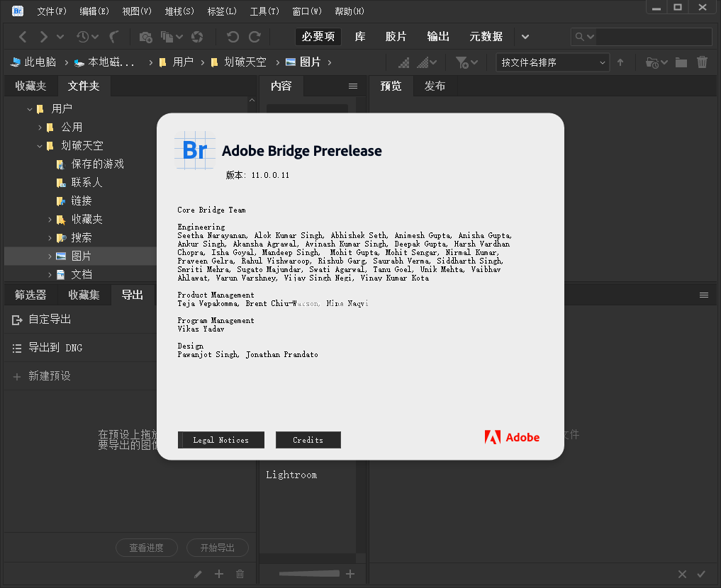Click the pencil edit icon below export presets
The height and width of the screenshot is (588, 721).
[197, 574]
